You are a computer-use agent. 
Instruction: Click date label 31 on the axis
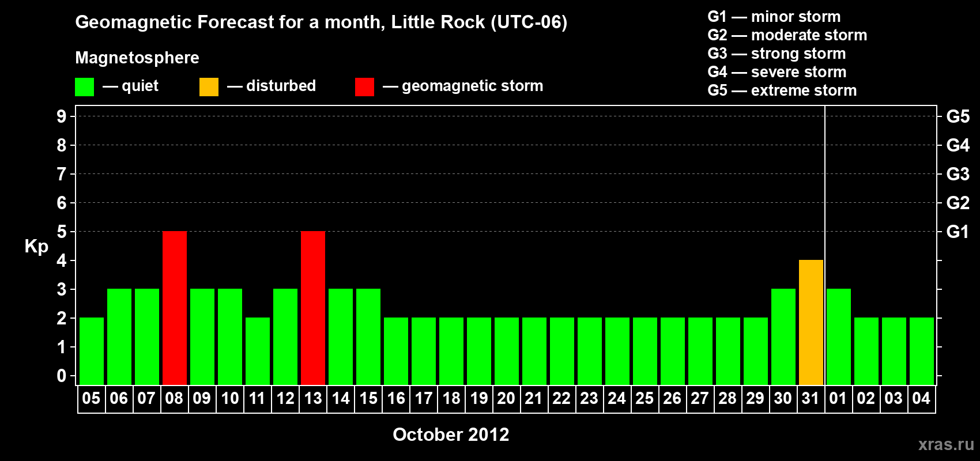pos(811,398)
